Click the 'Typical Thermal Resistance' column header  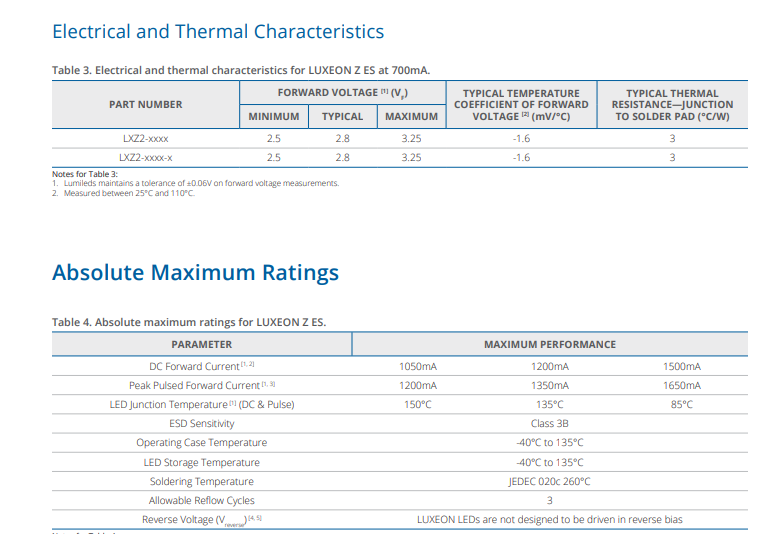(672, 105)
